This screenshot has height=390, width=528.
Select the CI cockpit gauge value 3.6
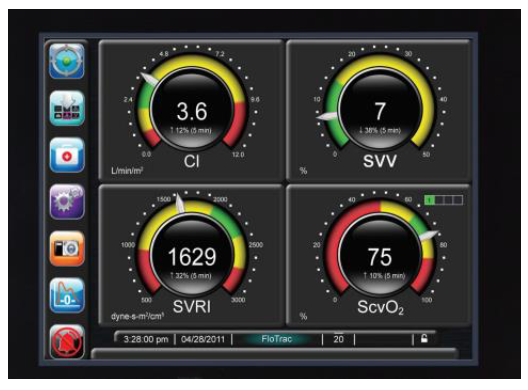(192, 111)
